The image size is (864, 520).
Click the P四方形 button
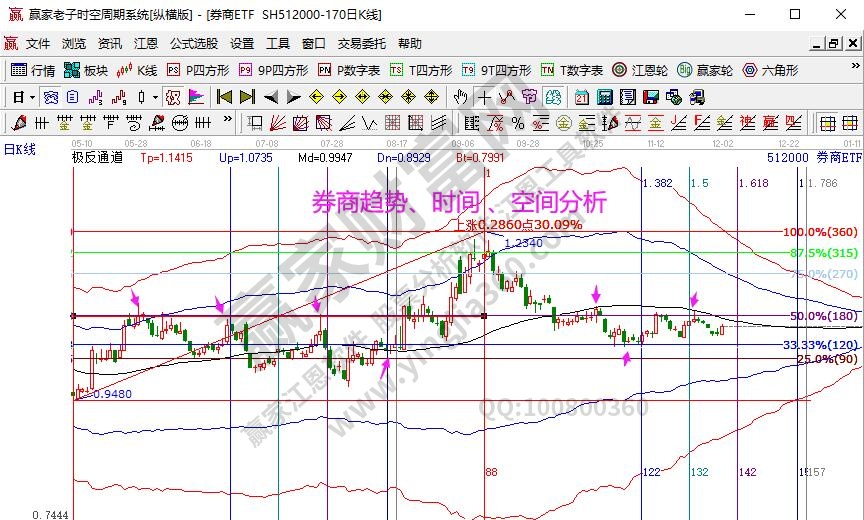point(197,70)
